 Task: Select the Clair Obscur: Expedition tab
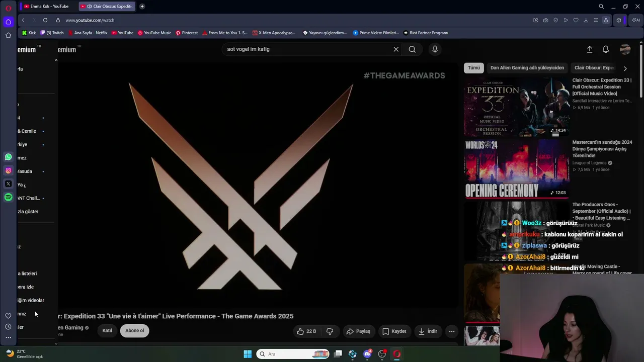tap(107, 7)
